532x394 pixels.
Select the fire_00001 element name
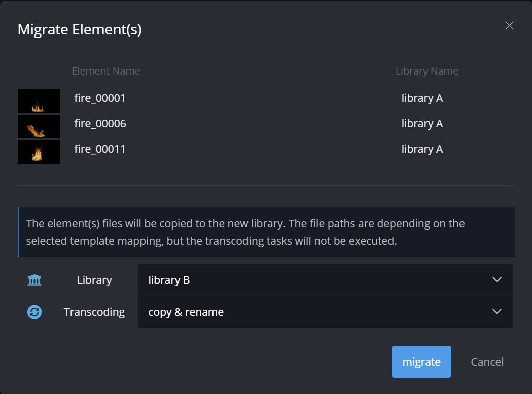click(100, 98)
